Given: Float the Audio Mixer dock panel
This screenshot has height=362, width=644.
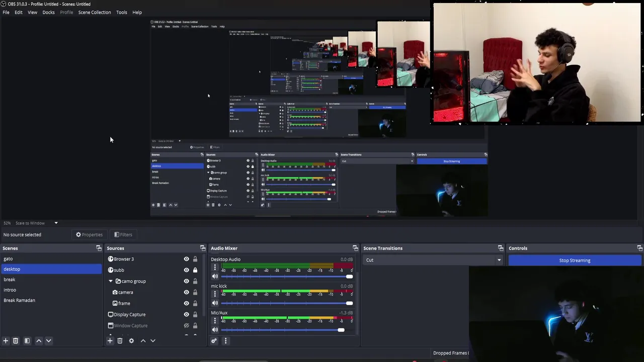Looking at the screenshot, I should pyautogui.click(x=355, y=248).
